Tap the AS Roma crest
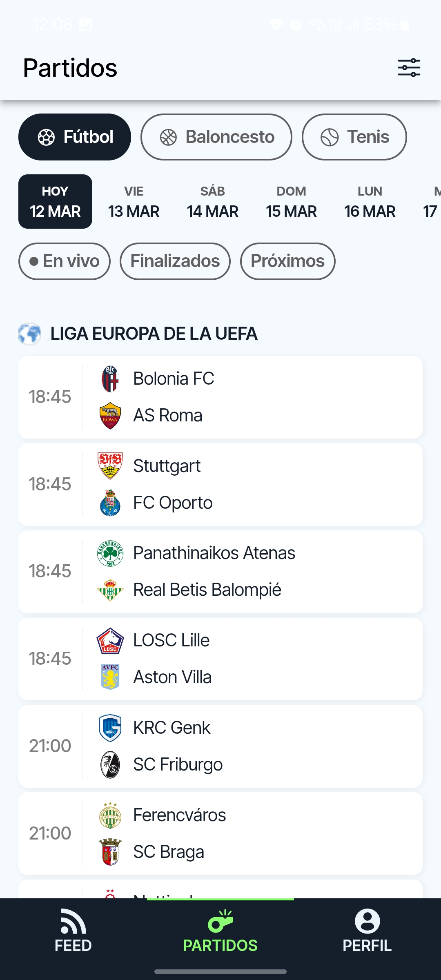 [x=110, y=416]
